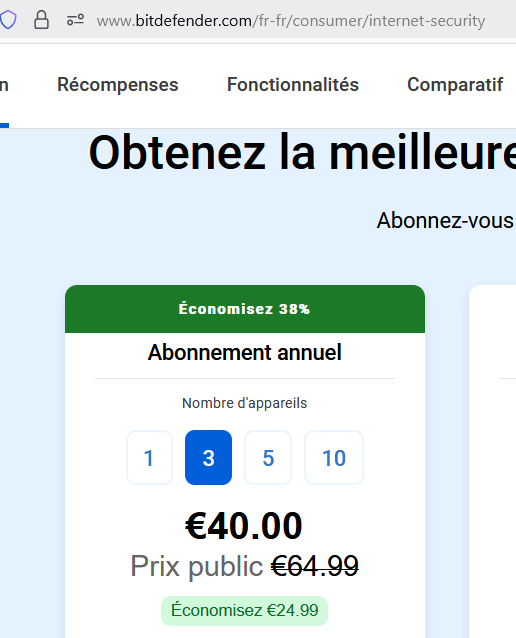Image resolution: width=516 pixels, height=638 pixels.
Task: Click the Économisez 38% green banner
Action: point(245,309)
